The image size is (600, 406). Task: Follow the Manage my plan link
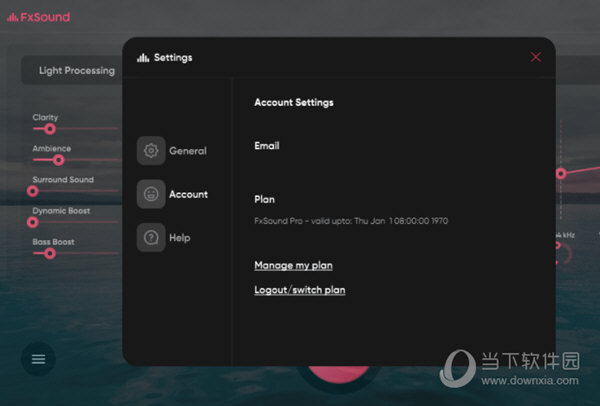[x=293, y=265]
